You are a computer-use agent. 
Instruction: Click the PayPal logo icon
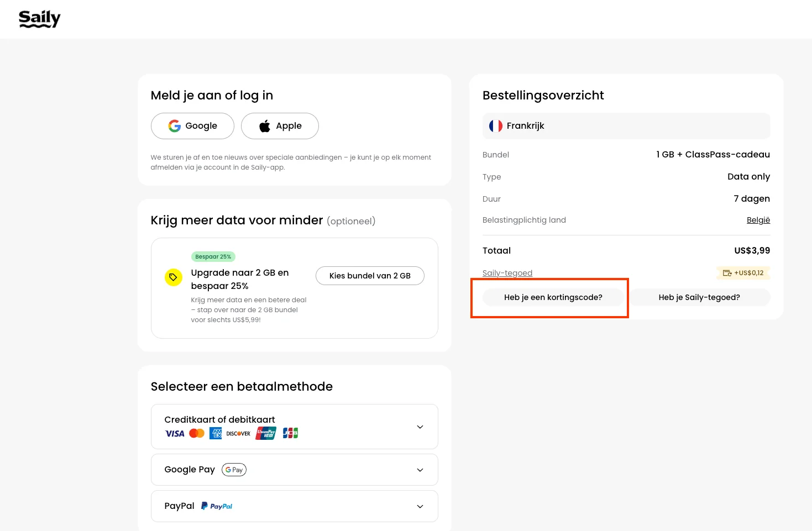coord(217,506)
